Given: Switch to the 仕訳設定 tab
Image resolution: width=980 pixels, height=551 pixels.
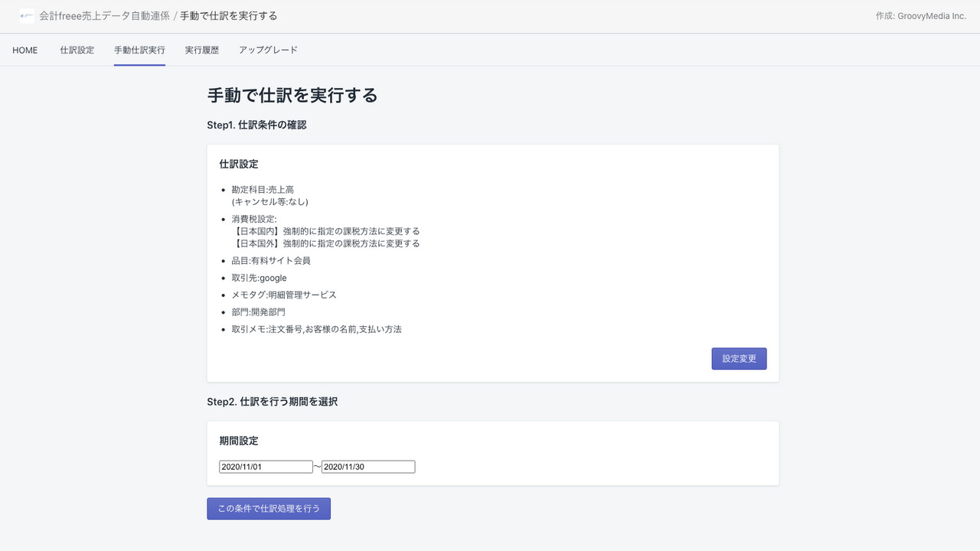Looking at the screenshot, I should [x=77, y=50].
